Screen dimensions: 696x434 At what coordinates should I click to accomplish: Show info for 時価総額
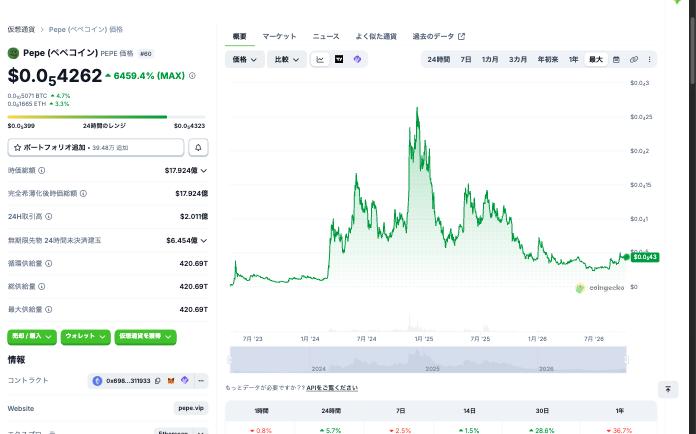[x=42, y=170]
